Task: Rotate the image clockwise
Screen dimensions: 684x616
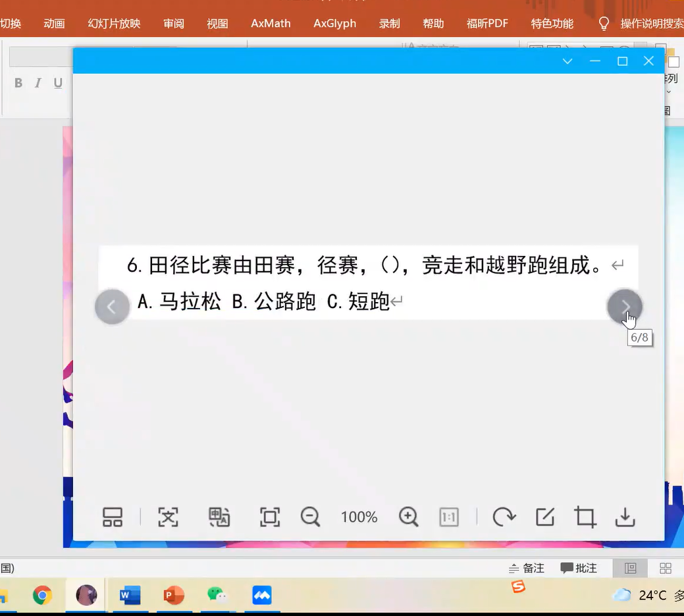Action: pos(504,517)
